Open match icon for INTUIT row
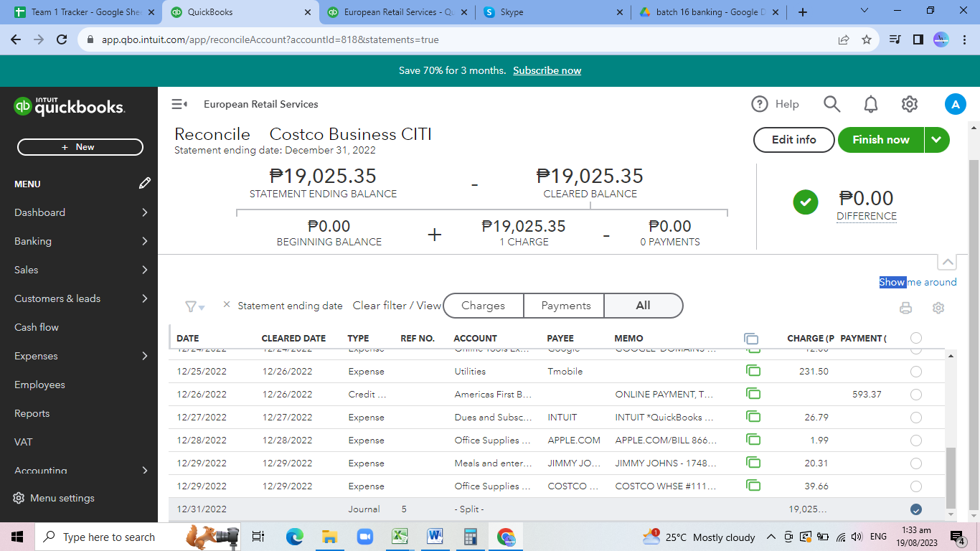 (753, 417)
